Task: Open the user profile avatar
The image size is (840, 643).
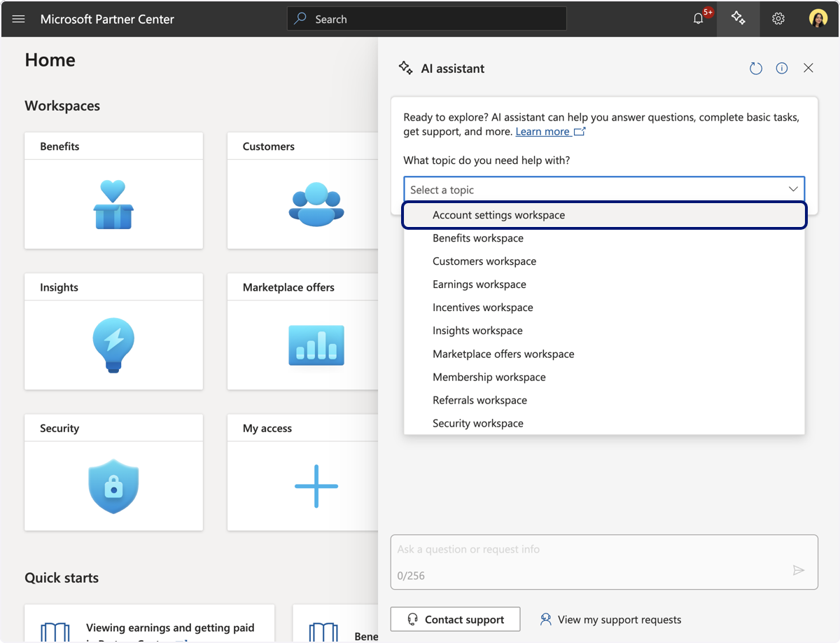Action: click(x=818, y=19)
